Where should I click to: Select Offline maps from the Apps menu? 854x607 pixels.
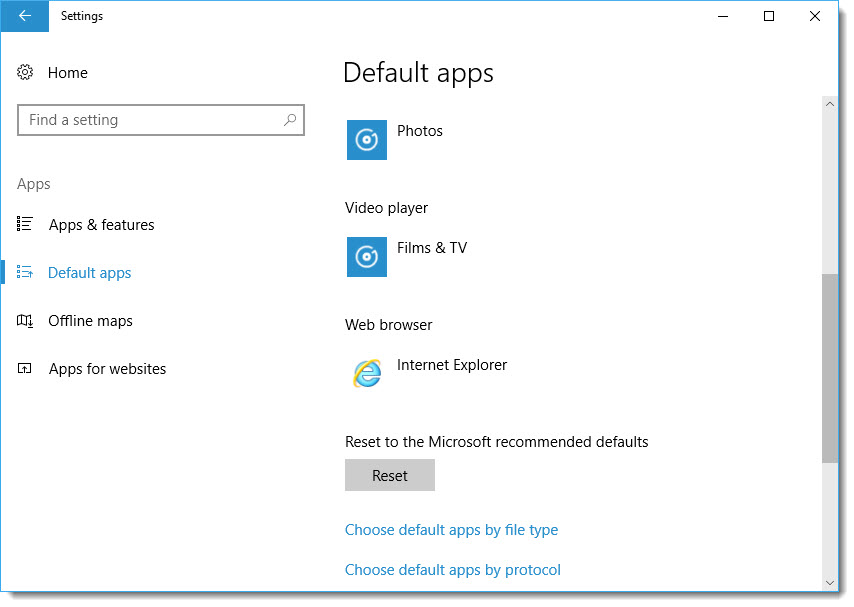(x=90, y=320)
